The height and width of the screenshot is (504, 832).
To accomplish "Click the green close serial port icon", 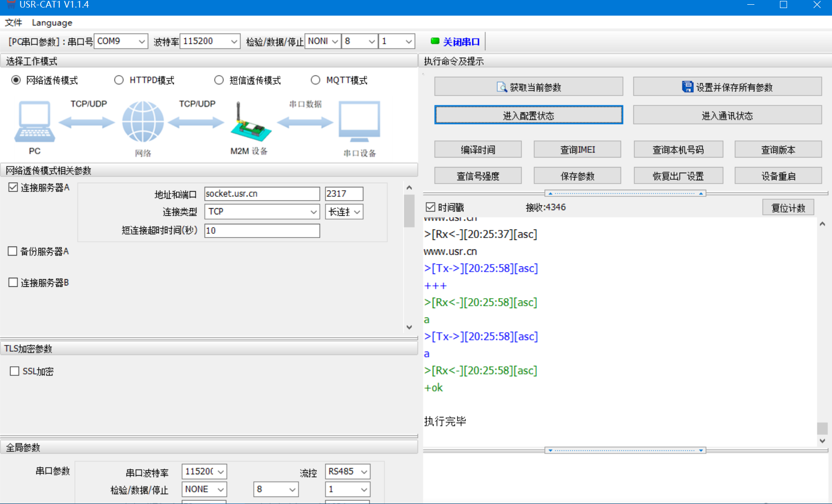I will tap(434, 41).
